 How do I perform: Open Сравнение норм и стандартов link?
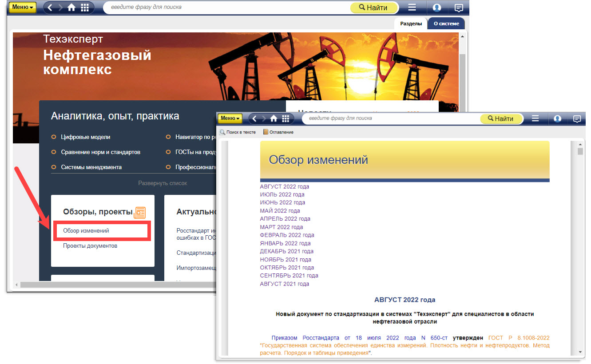tap(101, 152)
